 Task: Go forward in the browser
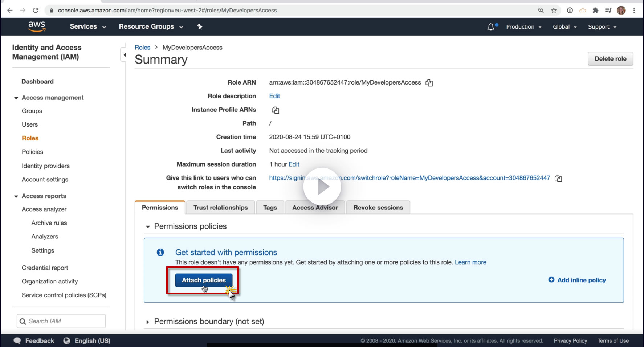pyautogui.click(x=23, y=10)
